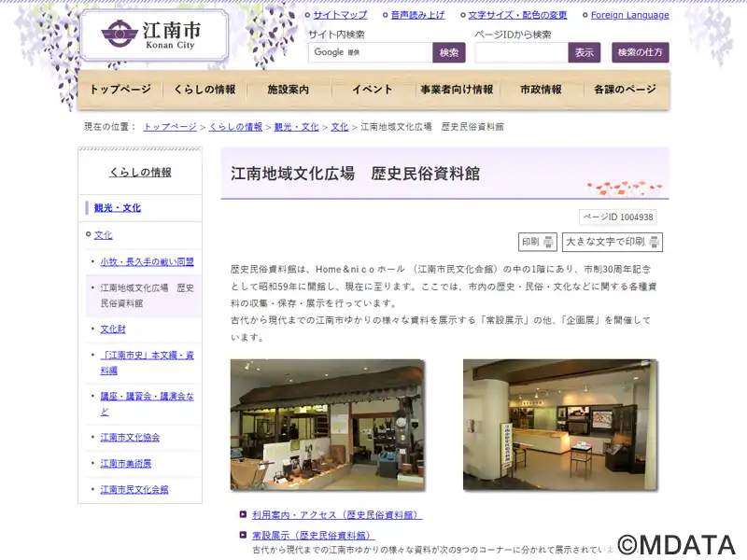
Task: Go to くらしの情報 in the breadcrumb
Action: pos(236,127)
